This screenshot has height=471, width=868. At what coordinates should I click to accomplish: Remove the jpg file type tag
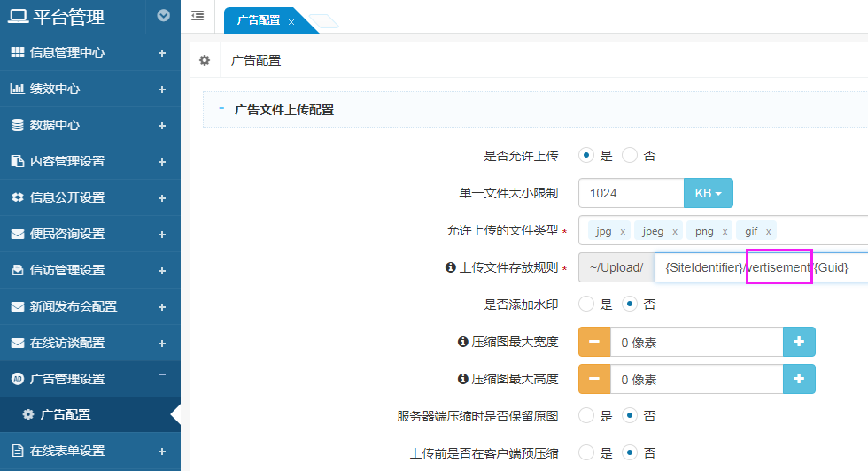[623, 232]
